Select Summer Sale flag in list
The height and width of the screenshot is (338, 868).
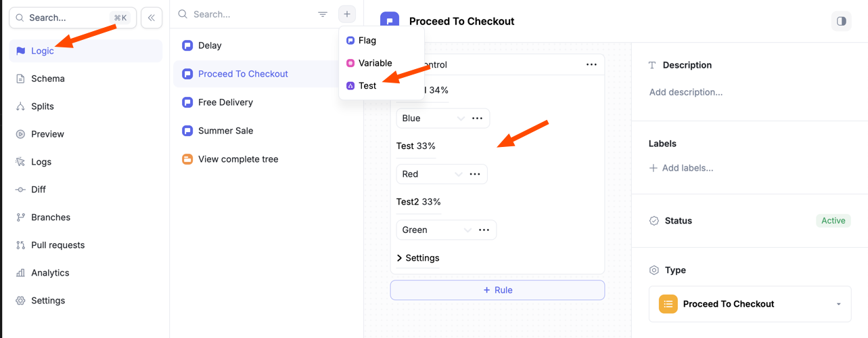point(225,131)
